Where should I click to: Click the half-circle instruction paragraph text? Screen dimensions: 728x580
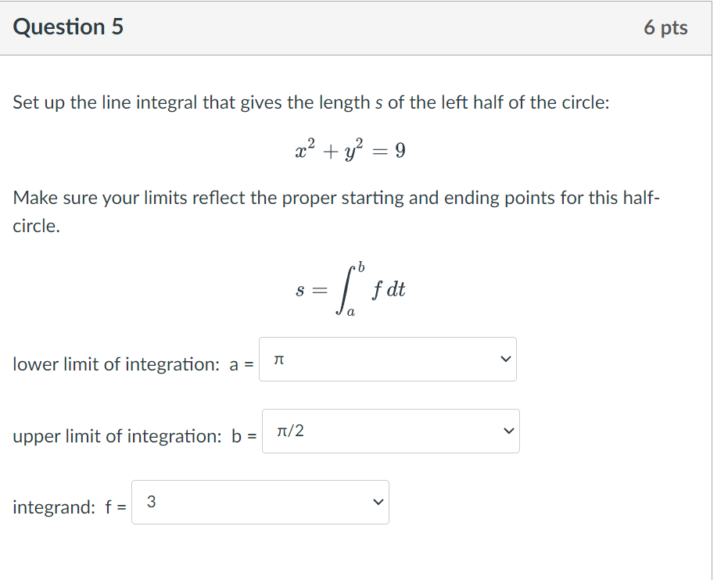pyautogui.click(x=336, y=209)
